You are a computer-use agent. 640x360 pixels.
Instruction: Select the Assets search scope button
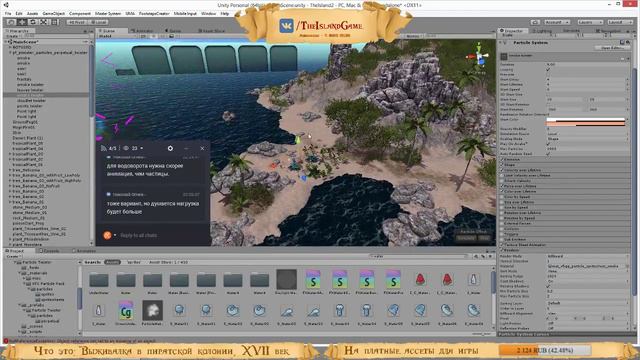[x=112, y=262]
